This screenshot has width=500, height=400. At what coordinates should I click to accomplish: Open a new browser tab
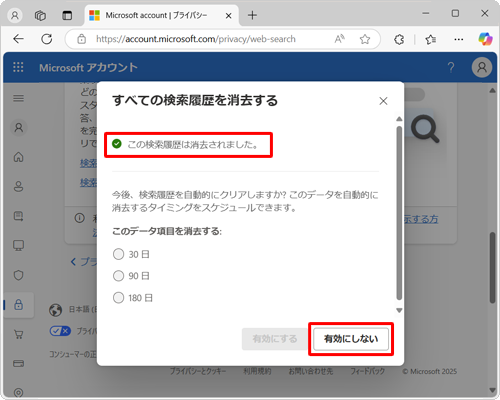(x=252, y=15)
